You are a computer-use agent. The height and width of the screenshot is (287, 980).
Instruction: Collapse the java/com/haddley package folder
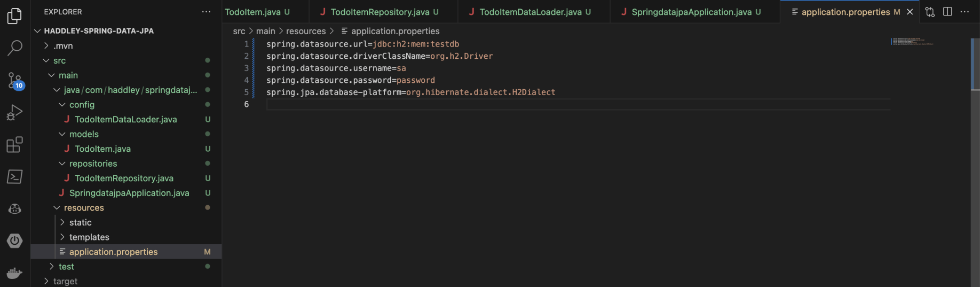pos(126,90)
